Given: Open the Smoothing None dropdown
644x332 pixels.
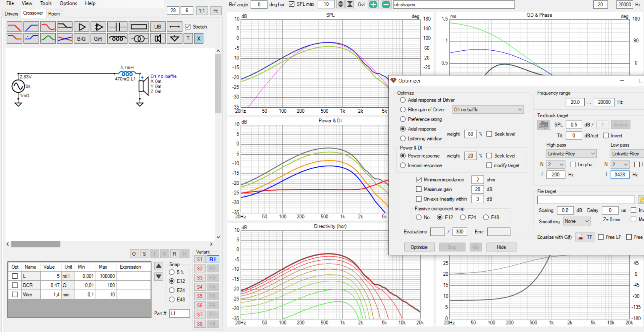Looking at the screenshot, I should [577, 221].
